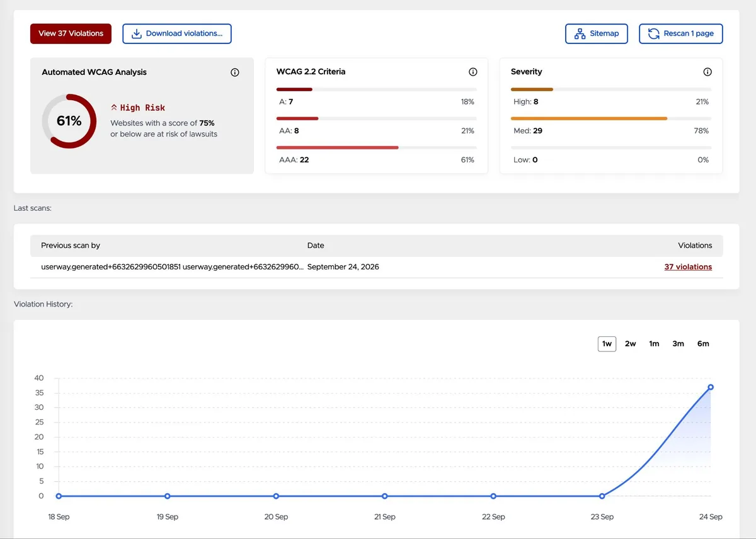
Task: View 37 Violations button
Action: pos(71,33)
